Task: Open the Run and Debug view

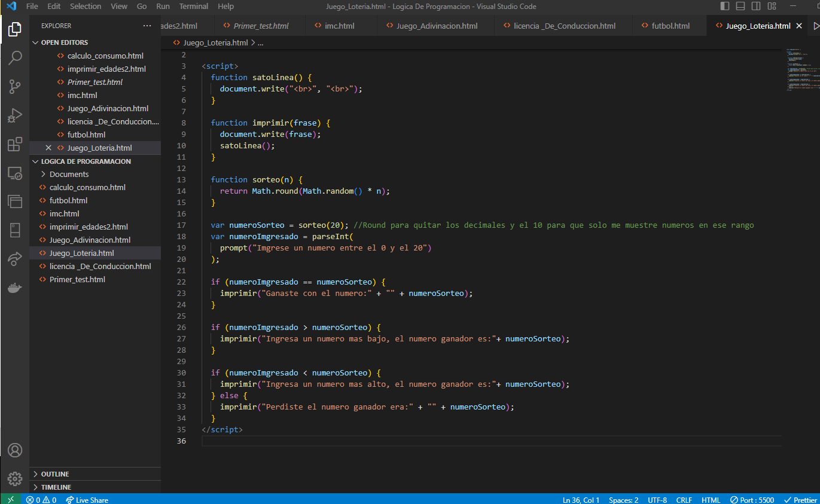Action: (x=15, y=115)
